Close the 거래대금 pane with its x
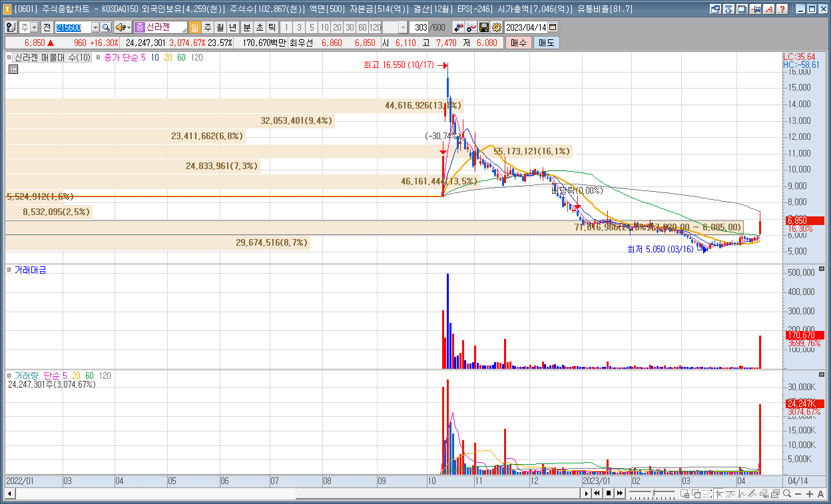Viewport: 831px width, 504px height. tap(821, 269)
